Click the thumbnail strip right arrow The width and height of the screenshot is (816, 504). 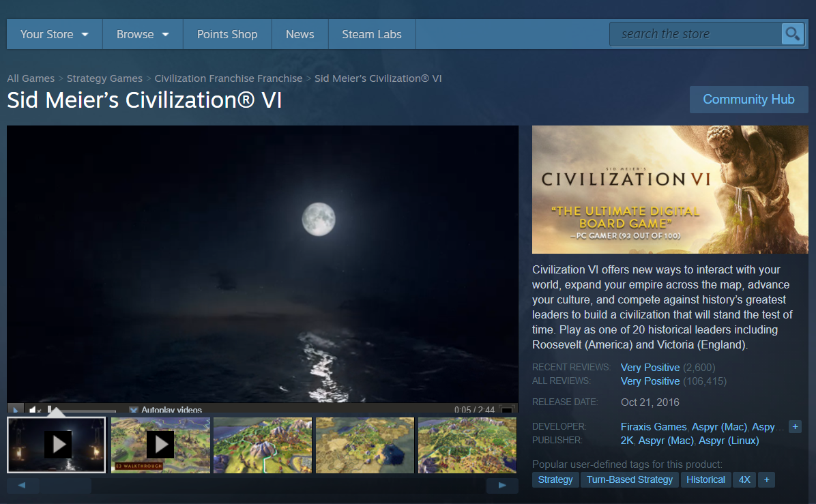[x=502, y=486]
